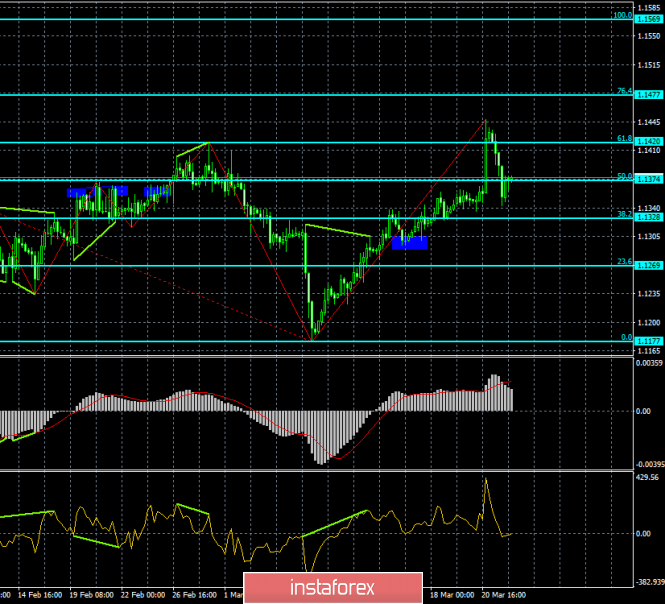Click the 26 Feb 16:00 time label

[195, 595]
